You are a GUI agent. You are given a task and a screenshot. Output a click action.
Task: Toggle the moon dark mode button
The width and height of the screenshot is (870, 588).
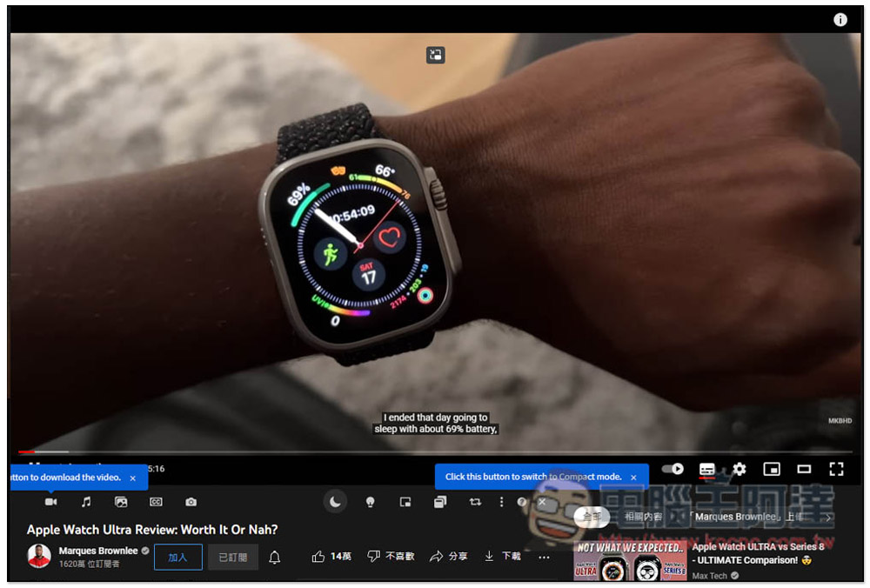[335, 502]
